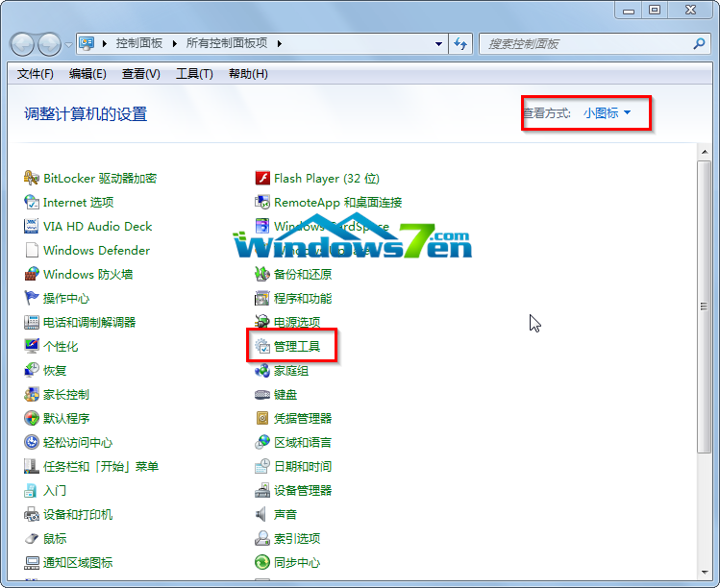Open the Windows 防火墙 brick-wall icon
The height and width of the screenshot is (588, 720).
point(31,274)
